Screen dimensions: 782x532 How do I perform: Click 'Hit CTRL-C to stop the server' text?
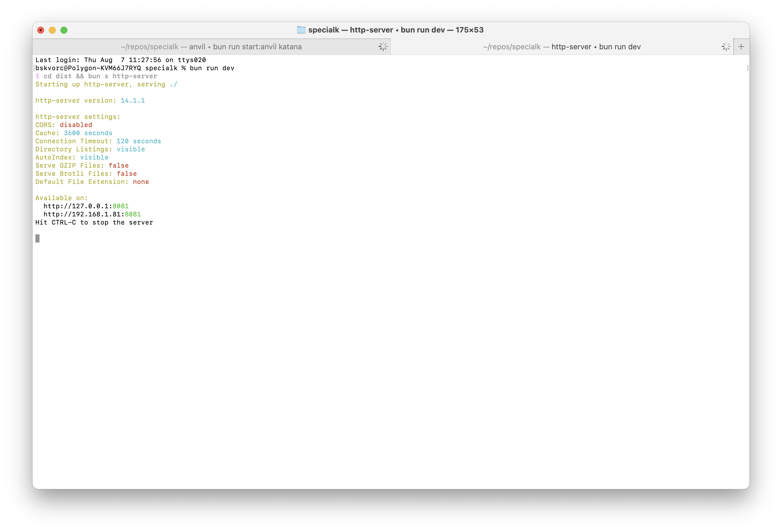tap(94, 222)
